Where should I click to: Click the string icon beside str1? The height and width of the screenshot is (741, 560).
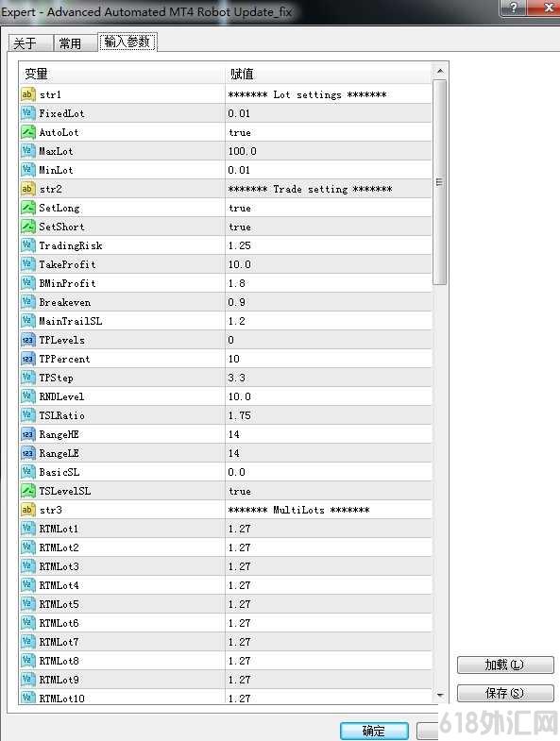[x=28, y=94]
